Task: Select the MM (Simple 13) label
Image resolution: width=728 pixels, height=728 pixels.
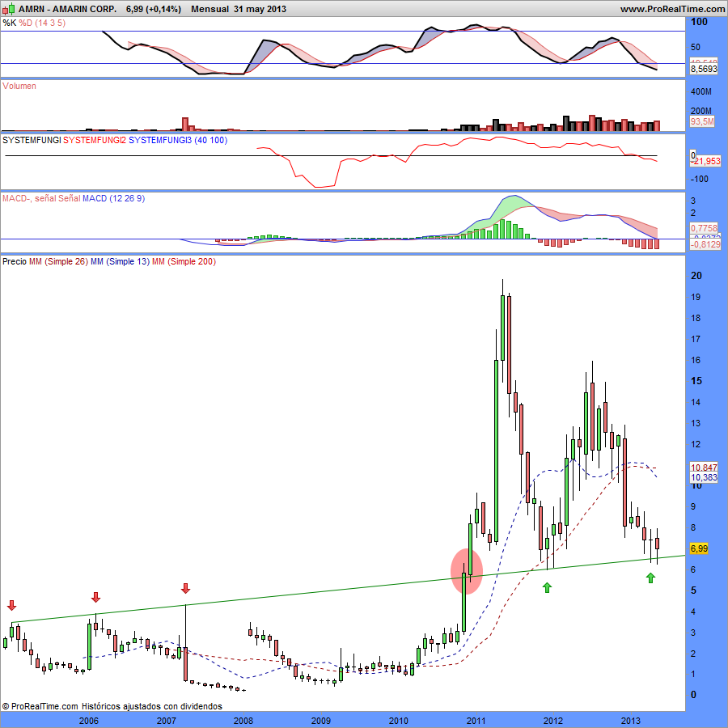Action: 121,261
